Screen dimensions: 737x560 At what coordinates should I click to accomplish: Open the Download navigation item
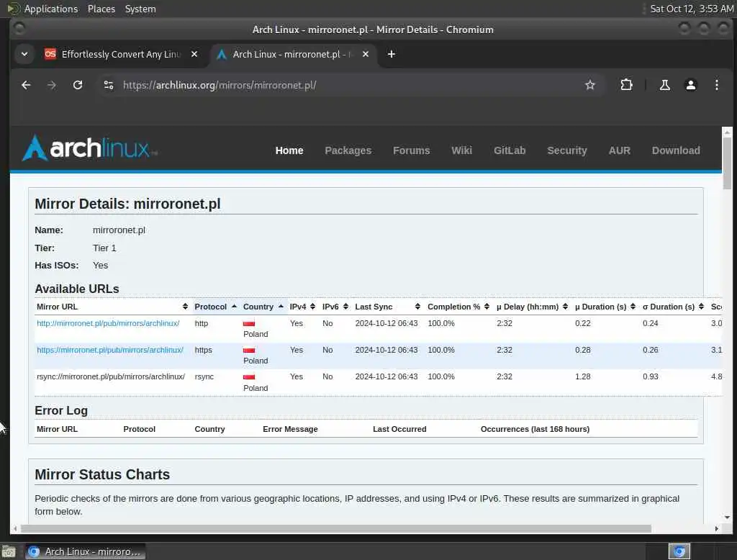point(675,150)
